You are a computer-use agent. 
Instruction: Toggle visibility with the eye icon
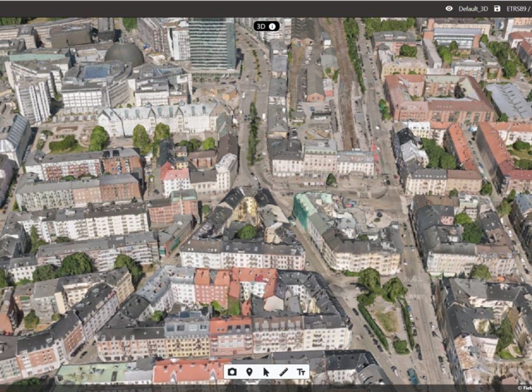[x=449, y=8]
